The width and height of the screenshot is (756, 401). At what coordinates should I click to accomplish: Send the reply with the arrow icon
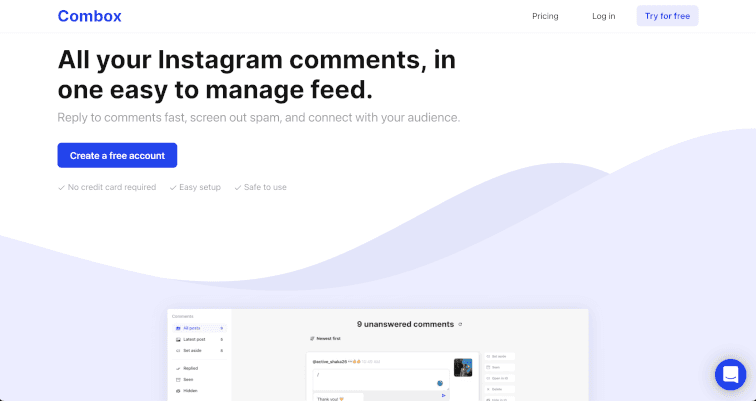(443, 395)
